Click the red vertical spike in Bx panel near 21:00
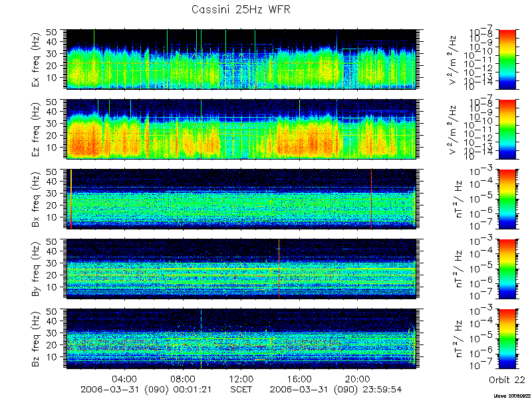532x399 pixels. 372,199
